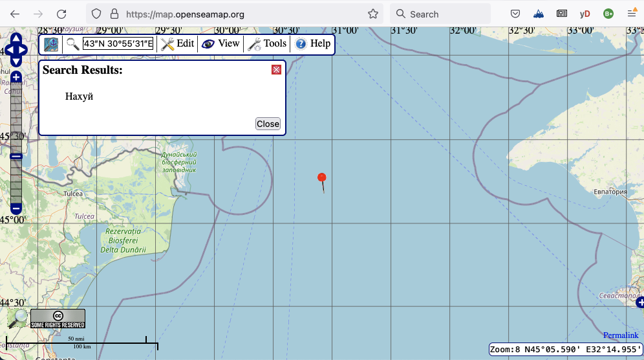Click the Tools wrench icon

(x=254, y=44)
